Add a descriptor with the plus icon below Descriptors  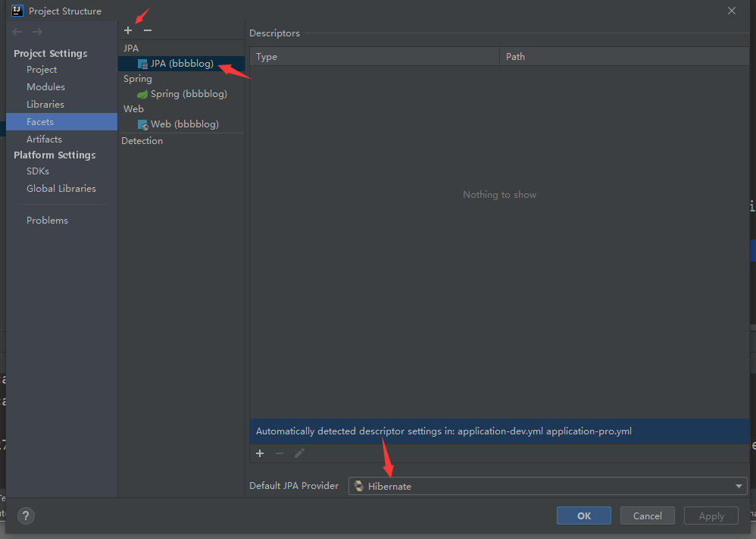(260, 453)
